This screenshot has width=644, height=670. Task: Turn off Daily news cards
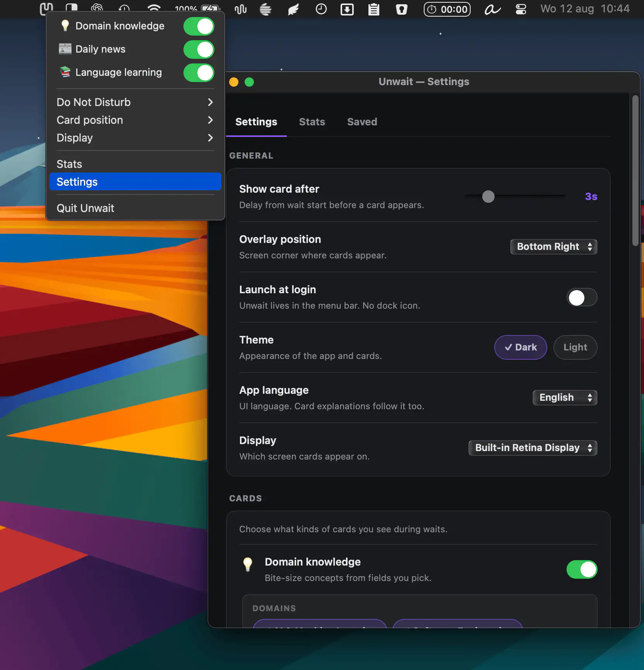[x=199, y=50]
